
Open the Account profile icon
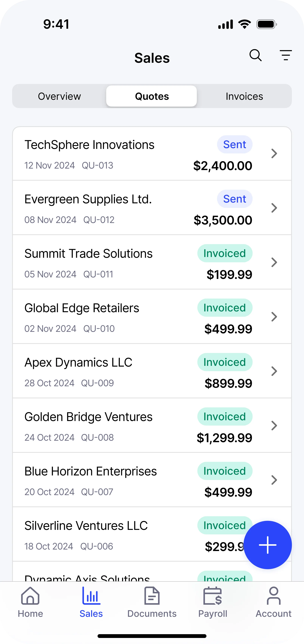[x=274, y=596]
